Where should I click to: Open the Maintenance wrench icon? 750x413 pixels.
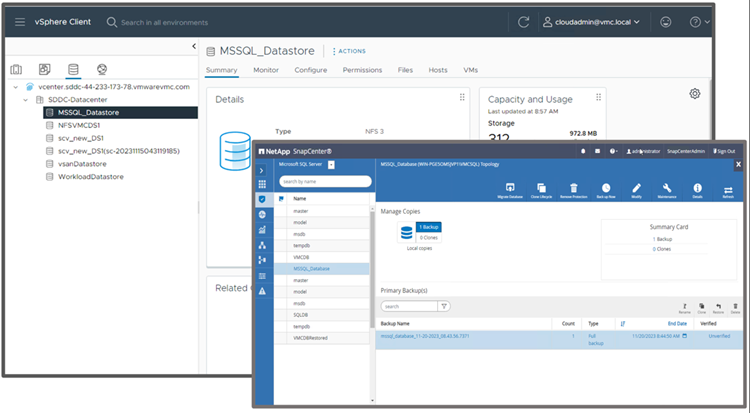coord(666,188)
